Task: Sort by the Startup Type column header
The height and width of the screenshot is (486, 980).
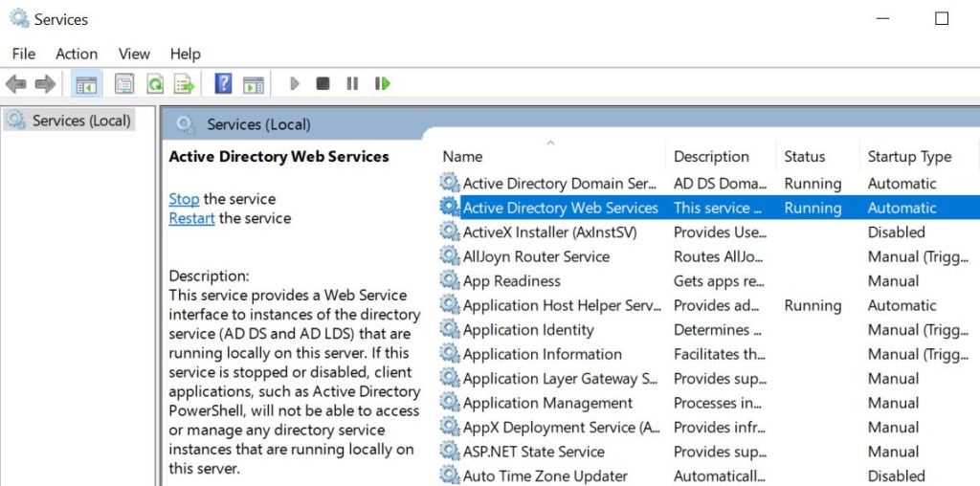Action: (x=909, y=157)
